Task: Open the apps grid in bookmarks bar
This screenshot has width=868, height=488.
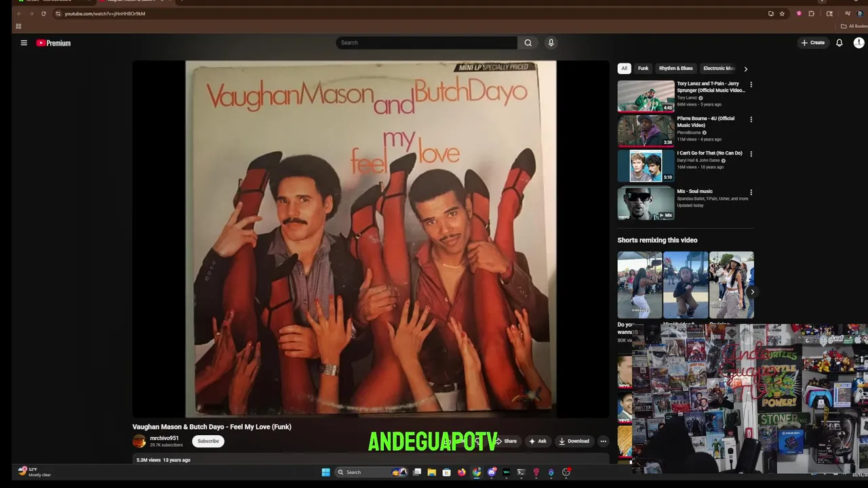Action: pos(18,26)
